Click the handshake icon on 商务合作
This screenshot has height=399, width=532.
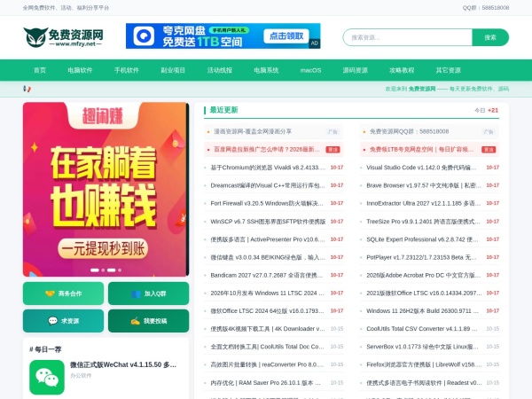click(50, 293)
